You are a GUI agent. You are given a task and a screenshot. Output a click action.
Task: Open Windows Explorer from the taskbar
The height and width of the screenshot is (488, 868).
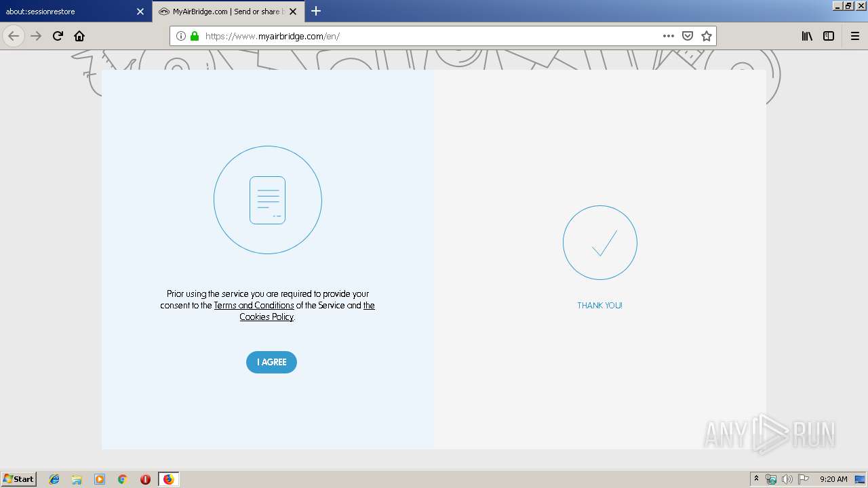click(x=77, y=479)
